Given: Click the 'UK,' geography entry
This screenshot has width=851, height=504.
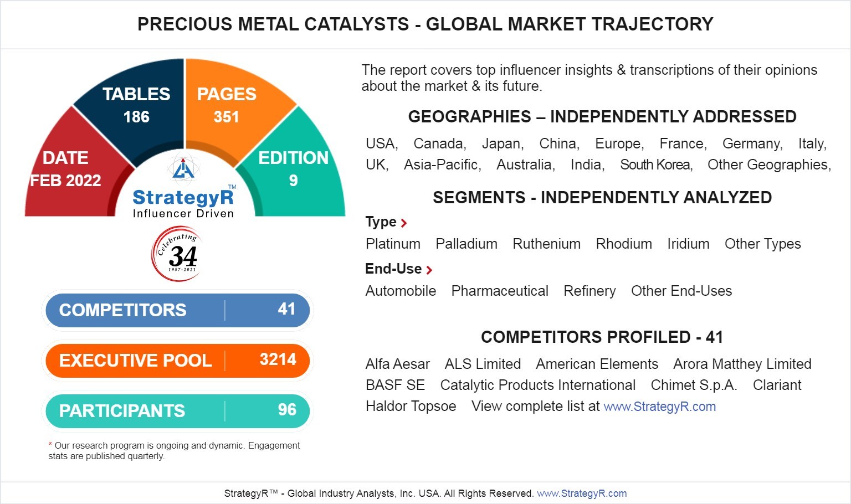Looking at the screenshot, I should 377,165.
